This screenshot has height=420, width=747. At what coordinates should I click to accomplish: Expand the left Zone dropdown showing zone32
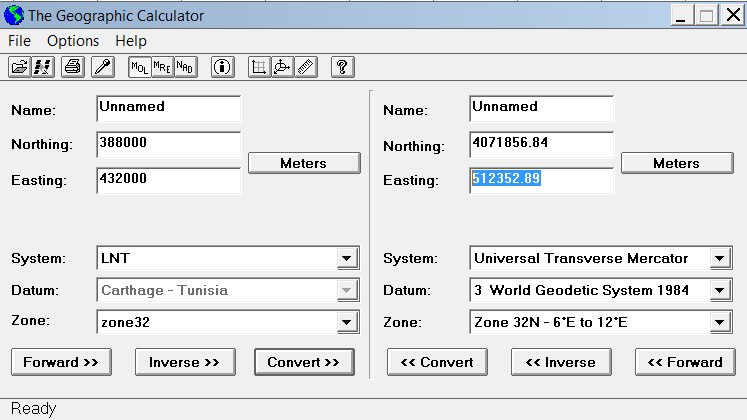347,322
